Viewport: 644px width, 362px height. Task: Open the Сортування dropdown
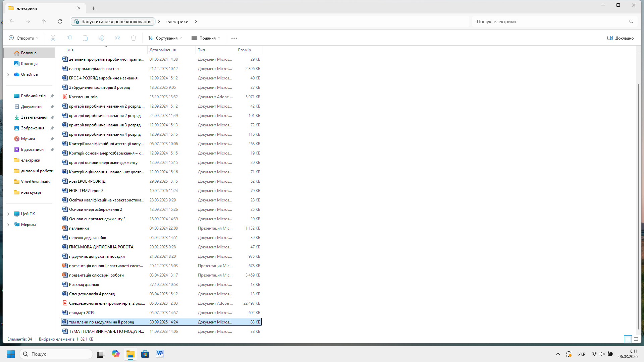tap(165, 38)
